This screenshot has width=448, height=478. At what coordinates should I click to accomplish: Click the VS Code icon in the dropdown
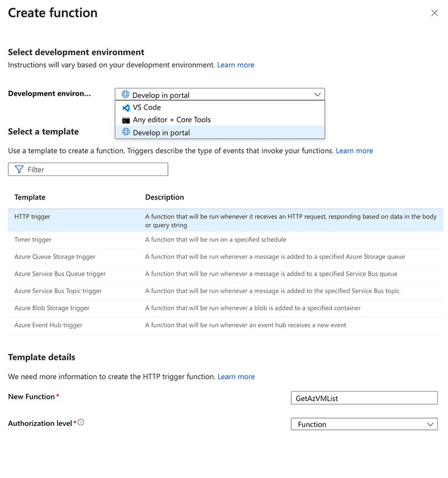(x=124, y=107)
